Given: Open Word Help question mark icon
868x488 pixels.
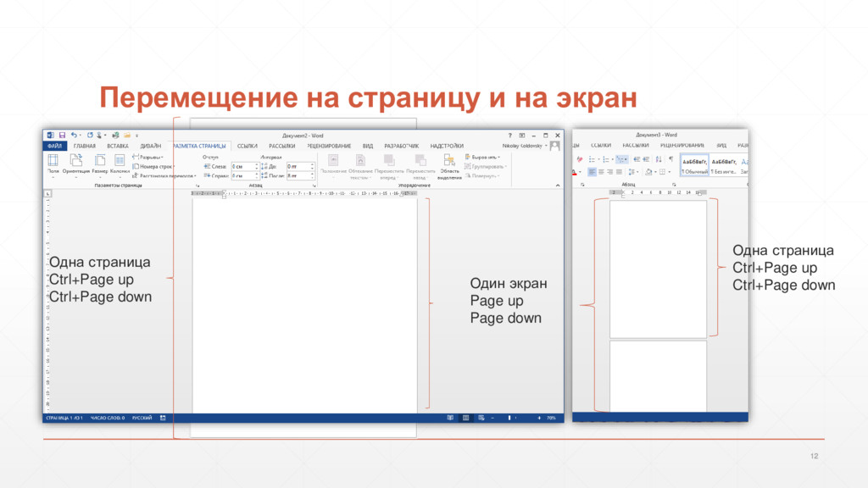Looking at the screenshot, I should click(509, 136).
